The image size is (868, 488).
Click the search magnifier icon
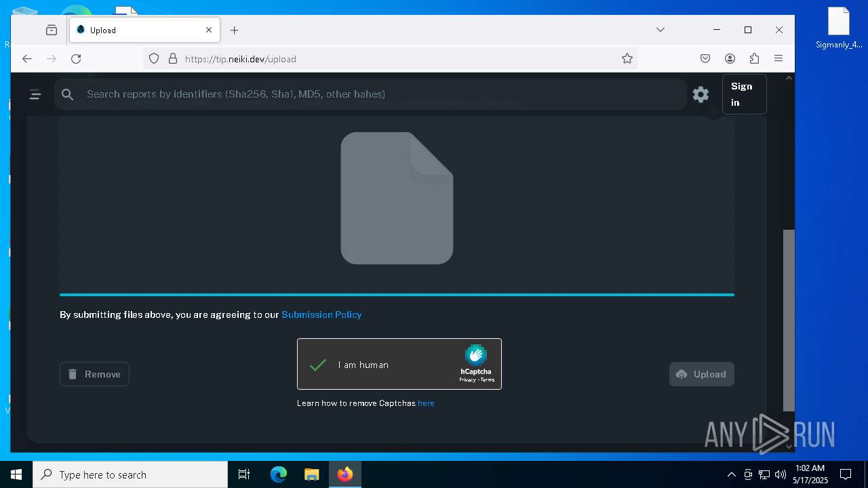[x=67, y=95]
